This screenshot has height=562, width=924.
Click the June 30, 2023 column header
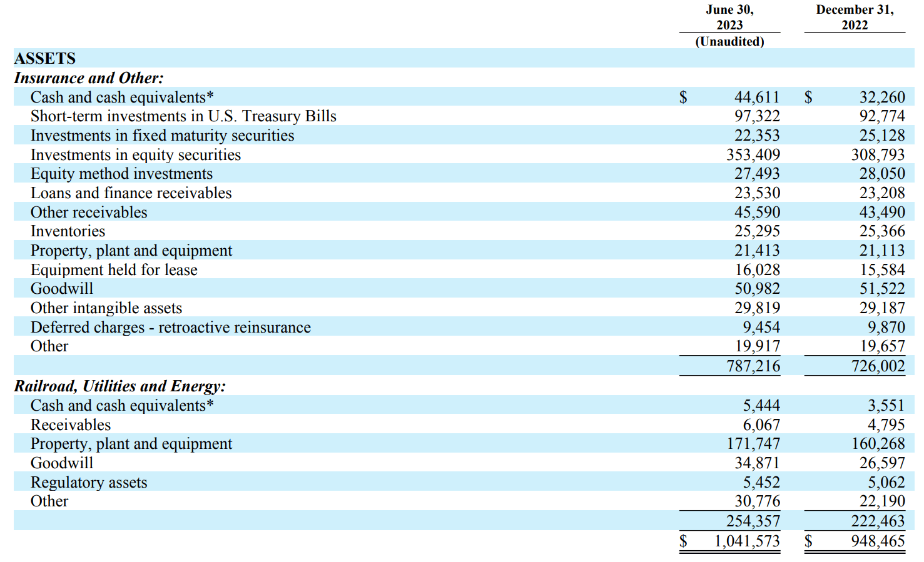(729, 17)
